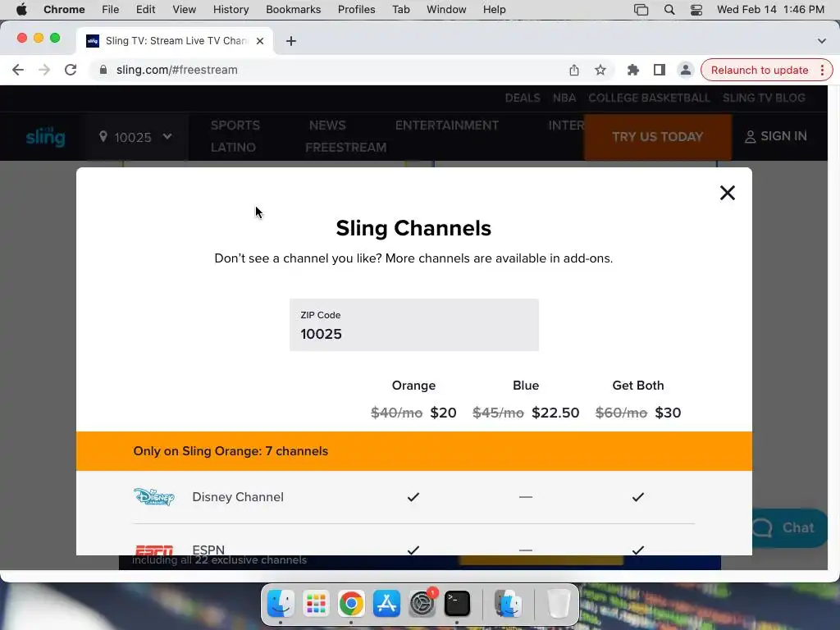
Task: Close the Sling TV browser tab
Action: tap(260, 41)
